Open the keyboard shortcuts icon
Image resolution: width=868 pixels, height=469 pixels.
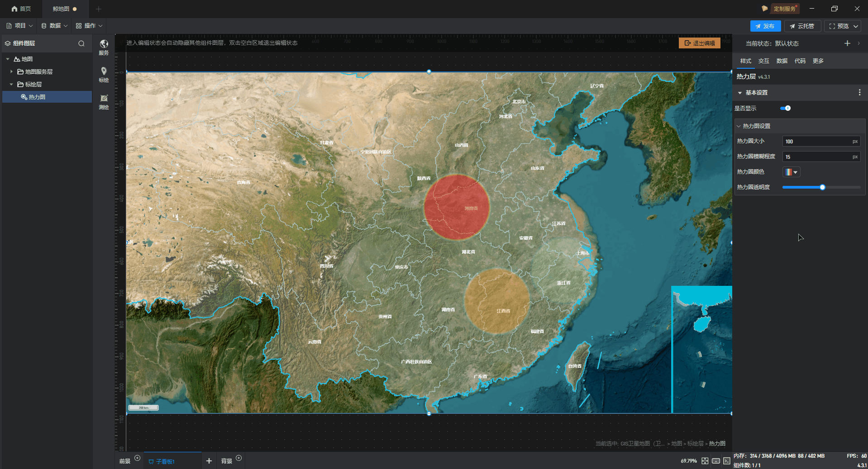tap(715, 461)
